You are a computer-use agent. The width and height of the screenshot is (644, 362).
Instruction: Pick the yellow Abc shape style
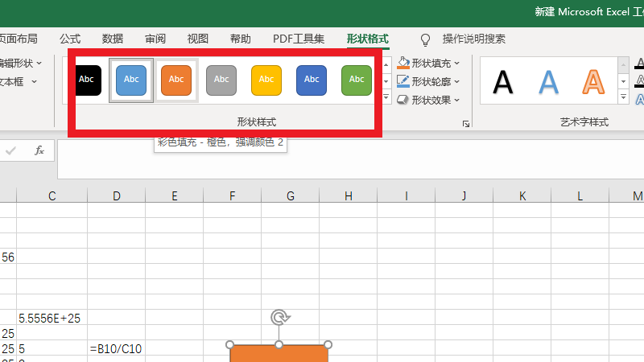coord(266,80)
